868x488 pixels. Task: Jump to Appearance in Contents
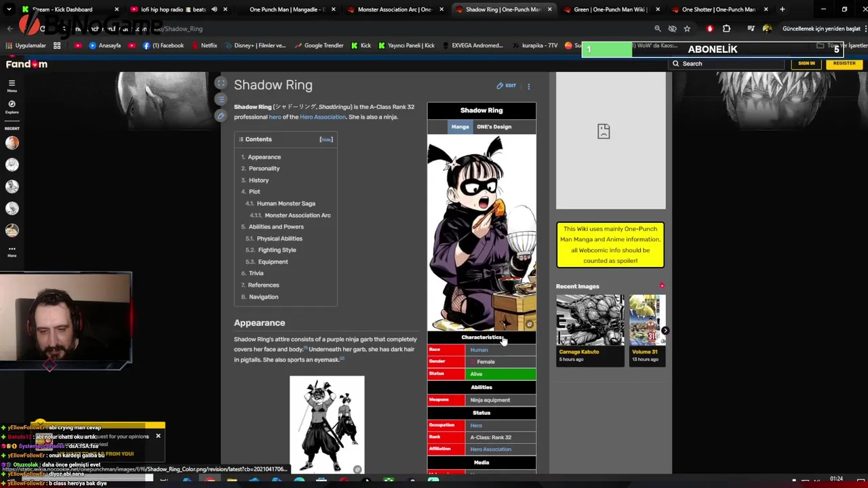(x=264, y=157)
